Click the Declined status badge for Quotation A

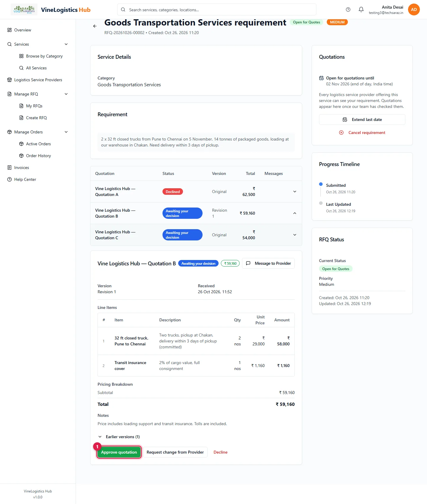click(173, 192)
